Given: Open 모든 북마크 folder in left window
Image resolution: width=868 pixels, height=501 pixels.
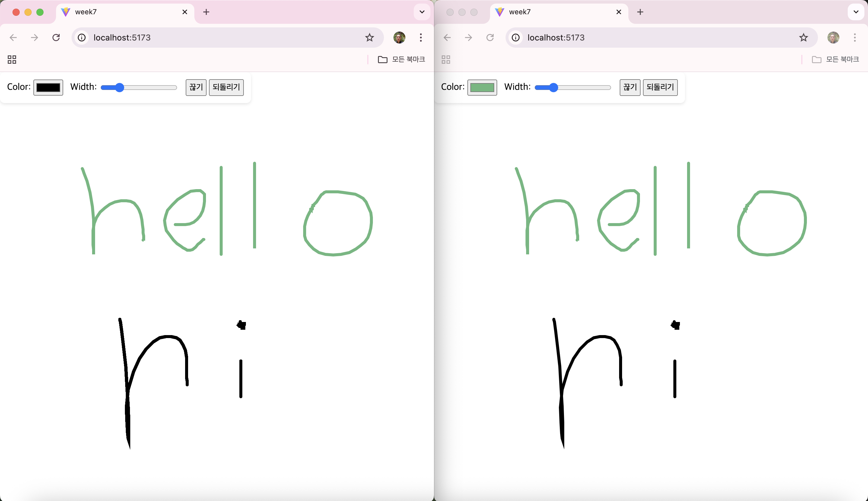Looking at the screenshot, I should click(402, 60).
